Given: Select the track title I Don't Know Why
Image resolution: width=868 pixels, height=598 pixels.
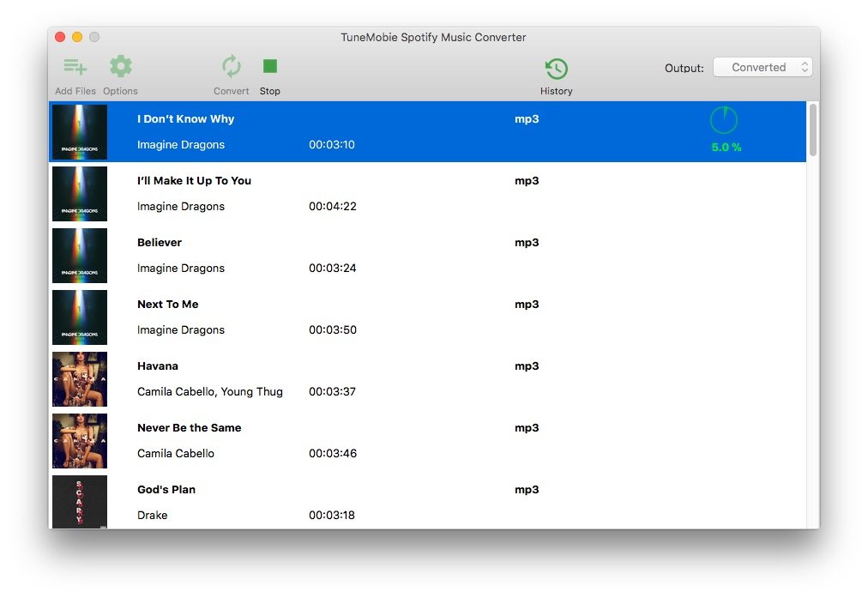Looking at the screenshot, I should [x=185, y=119].
